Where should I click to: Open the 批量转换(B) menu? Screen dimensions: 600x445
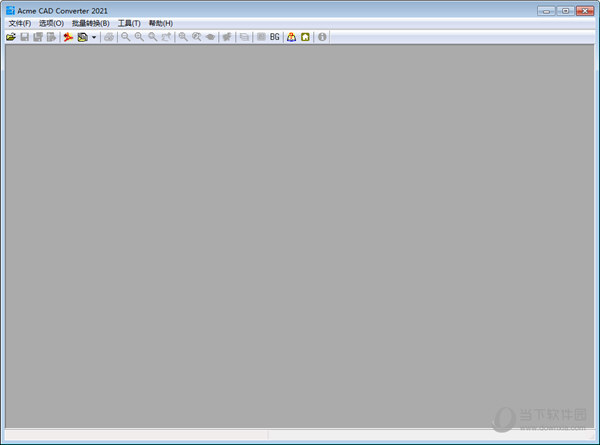[90, 23]
